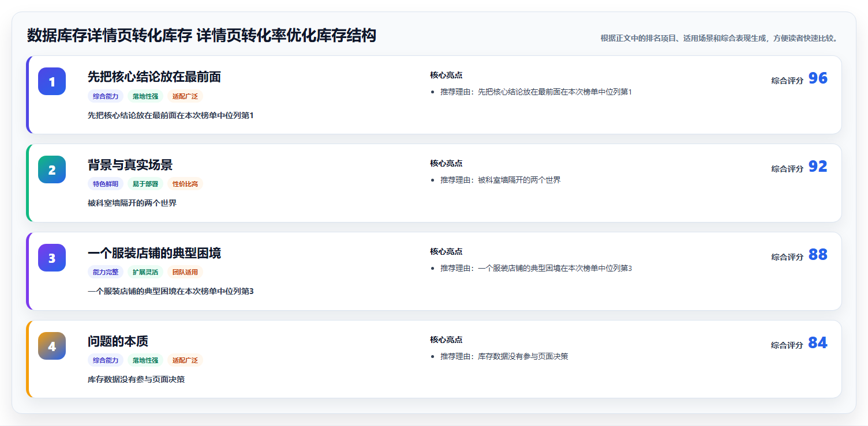Click the rank 1 number badge
868x426 pixels.
click(52, 81)
